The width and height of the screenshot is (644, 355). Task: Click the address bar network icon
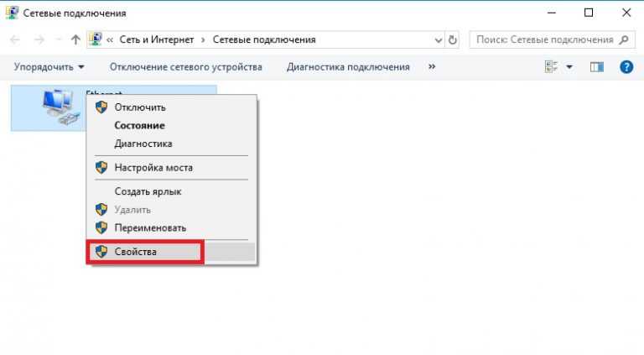(96, 39)
